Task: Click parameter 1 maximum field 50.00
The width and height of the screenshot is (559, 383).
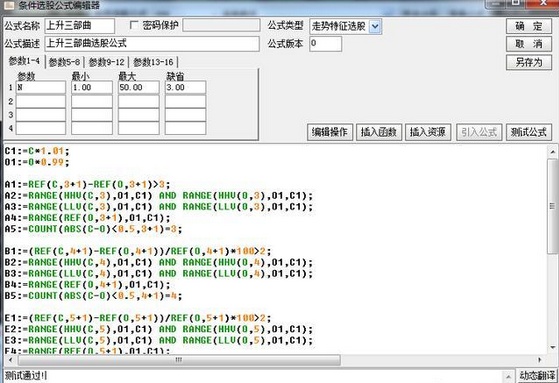Action: click(139, 87)
